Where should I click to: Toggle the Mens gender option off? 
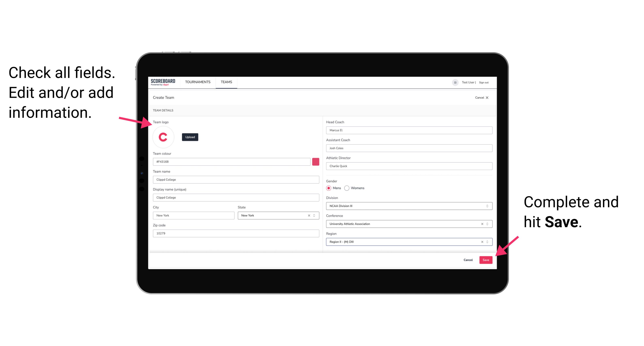[329, 188]
